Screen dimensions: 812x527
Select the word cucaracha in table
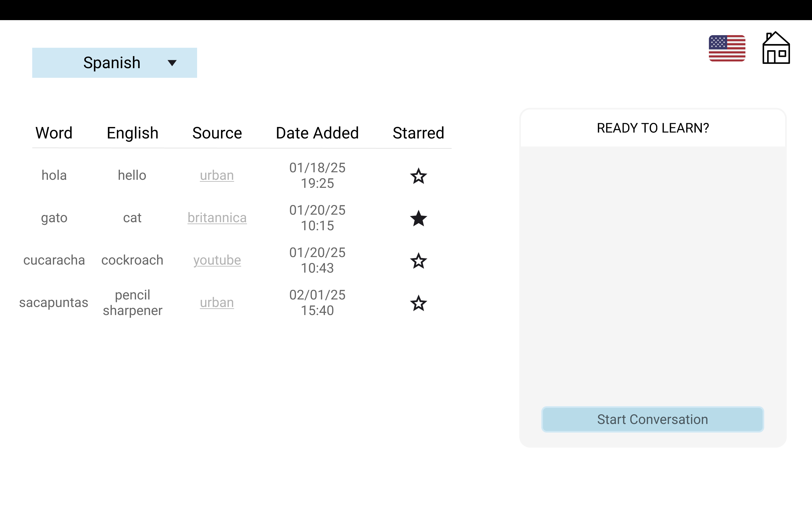pos(54,261)
